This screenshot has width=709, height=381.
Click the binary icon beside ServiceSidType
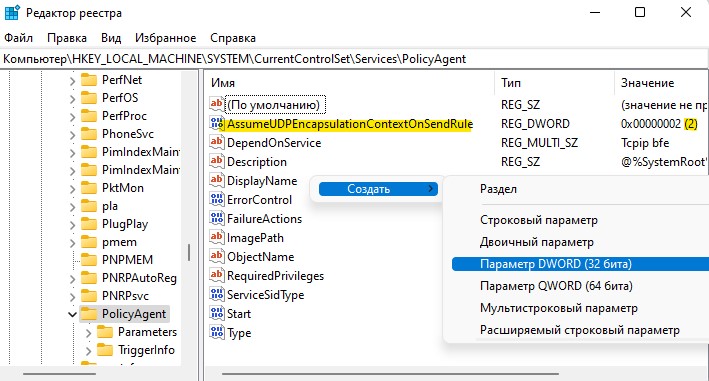click(x=217, y=294)
